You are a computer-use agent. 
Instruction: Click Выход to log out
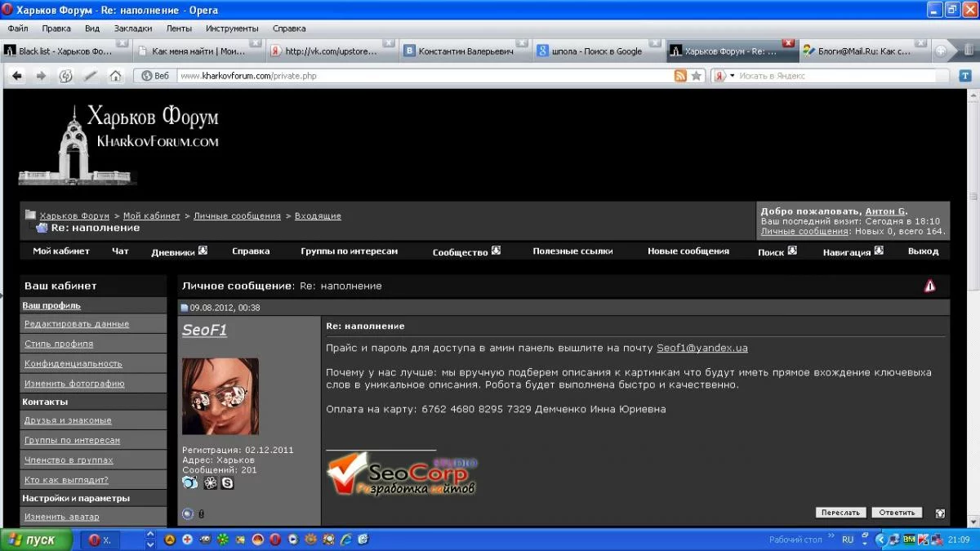tap(923, 251)
